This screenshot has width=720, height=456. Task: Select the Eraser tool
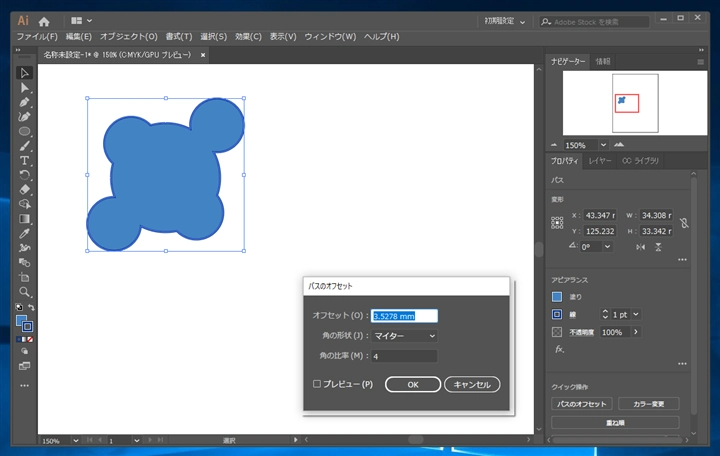pos(24,190)
